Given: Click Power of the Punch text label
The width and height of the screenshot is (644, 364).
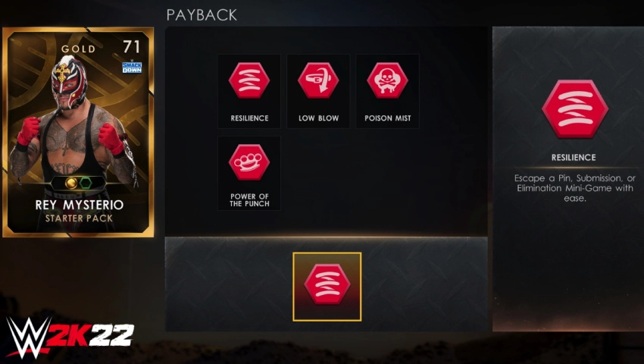Looking at the screenshot, I should [249, 200].
